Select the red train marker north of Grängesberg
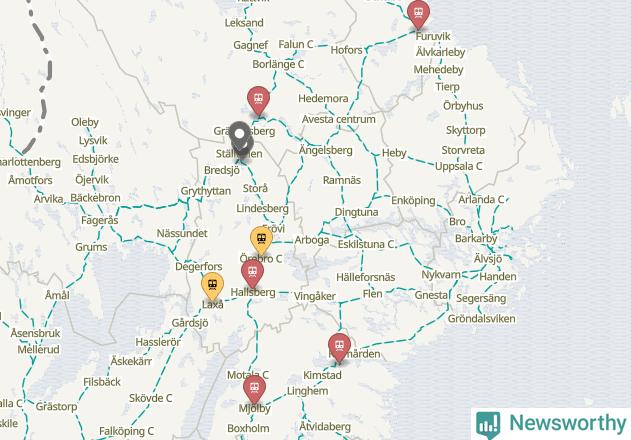Viewport: 631px width, 440px height. click(258, 101)
